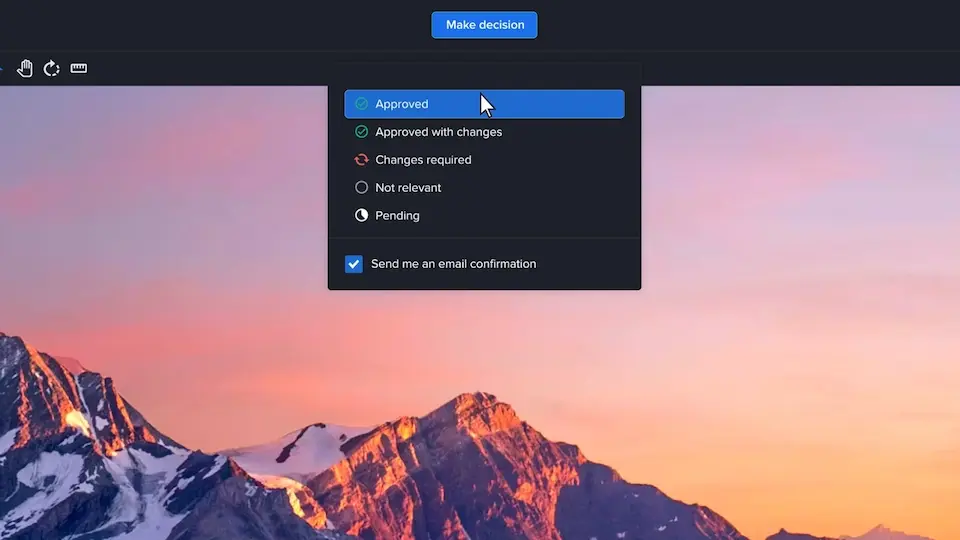Click the orange-lit central mountain peak
The width and height of the screenshot is (960, 540).
[470, 430]
